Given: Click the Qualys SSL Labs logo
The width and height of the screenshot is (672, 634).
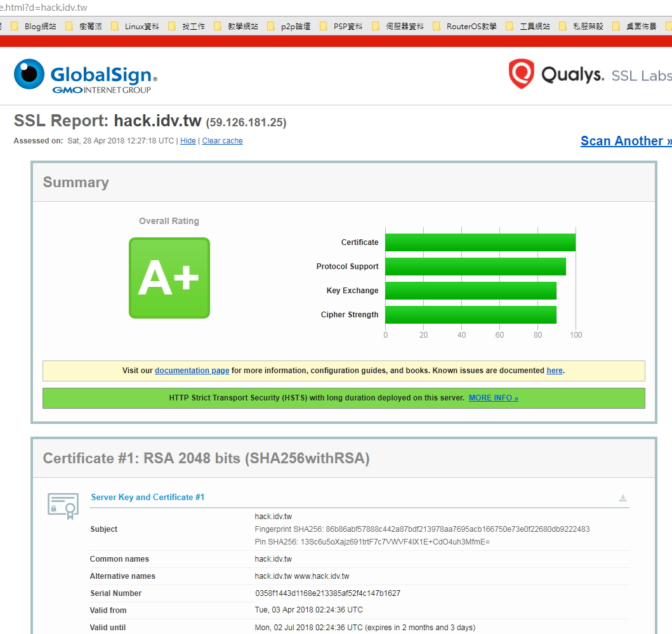Looking at the screenshot, I should (590, 74).
